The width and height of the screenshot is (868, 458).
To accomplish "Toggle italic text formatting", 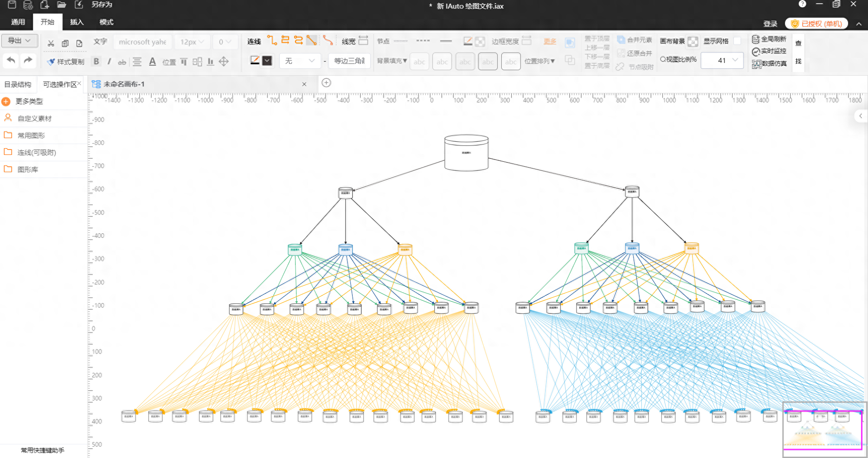I will 109,62.
